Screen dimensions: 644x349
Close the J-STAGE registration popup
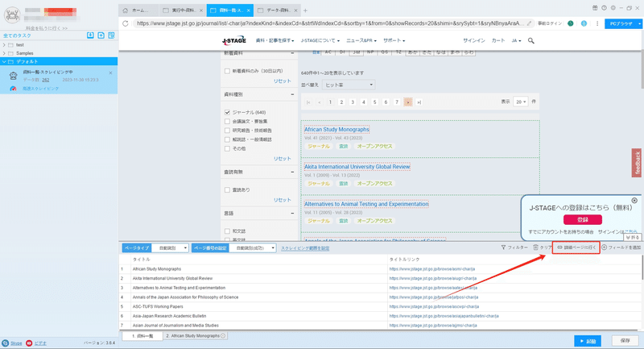click(634, 201)
